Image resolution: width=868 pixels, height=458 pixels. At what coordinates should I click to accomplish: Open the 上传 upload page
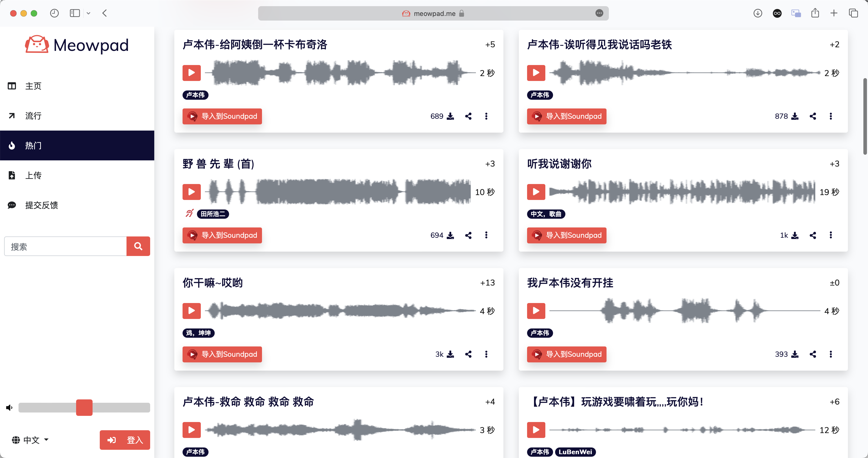click(77, 175)
